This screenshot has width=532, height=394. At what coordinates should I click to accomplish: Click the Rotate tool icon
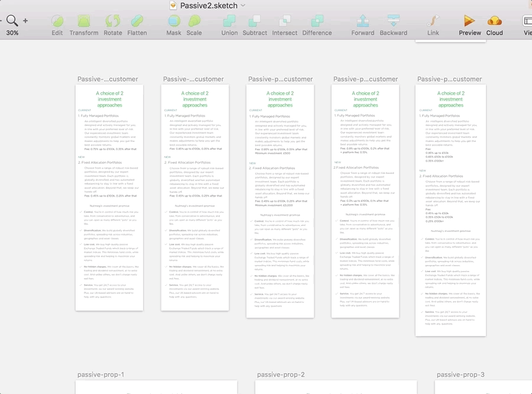tap(113, 21)
